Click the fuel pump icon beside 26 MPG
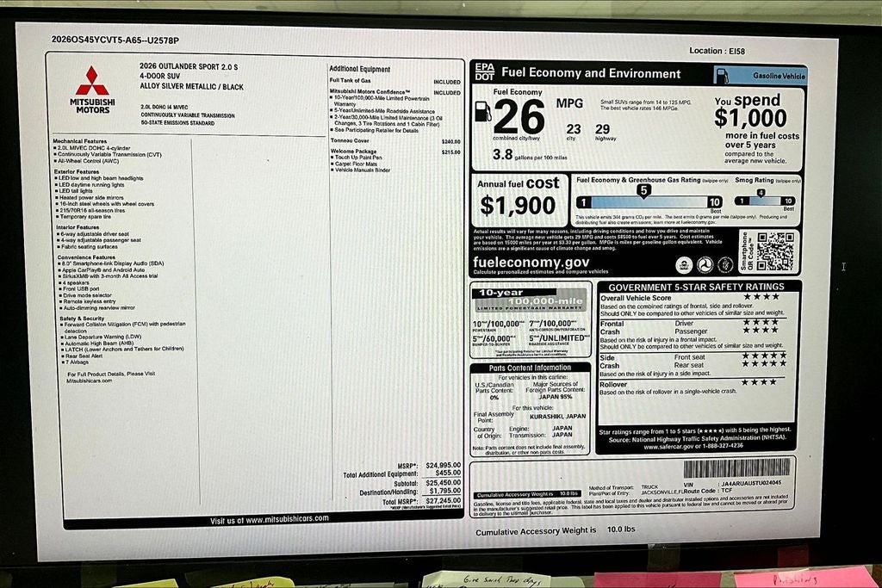 coord(482,111)
